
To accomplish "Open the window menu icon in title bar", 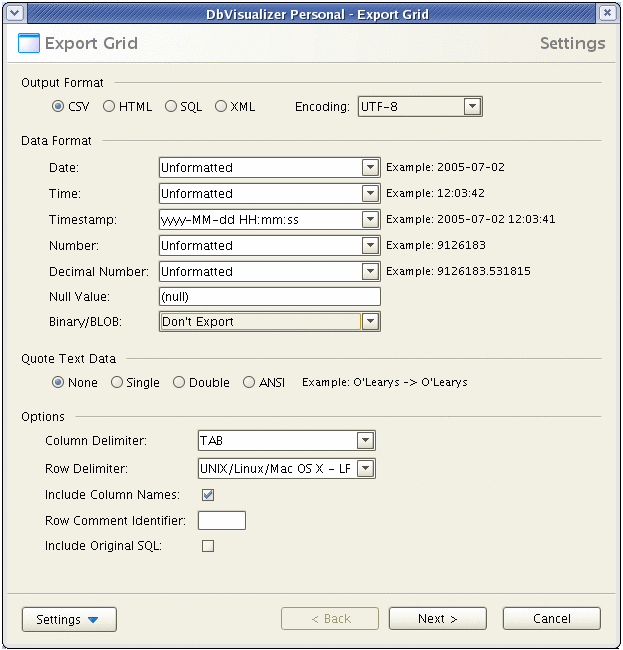I will click(13, 12).
